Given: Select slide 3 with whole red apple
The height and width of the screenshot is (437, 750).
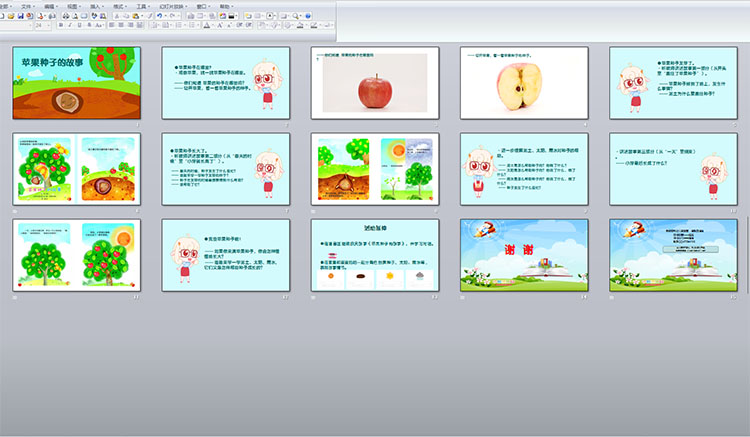Looking at the screenshot, I should tap(375, 83).
